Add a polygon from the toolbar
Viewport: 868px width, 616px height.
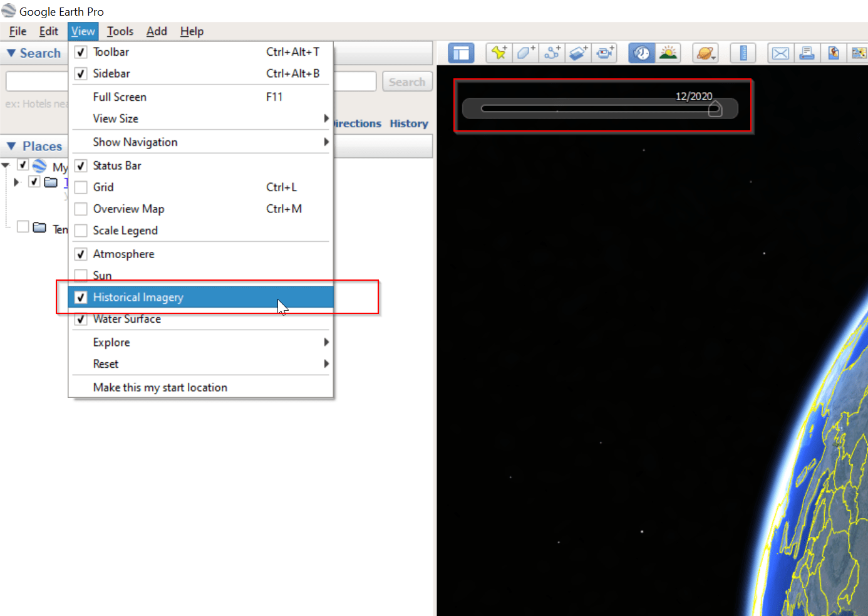pos(525,53)
